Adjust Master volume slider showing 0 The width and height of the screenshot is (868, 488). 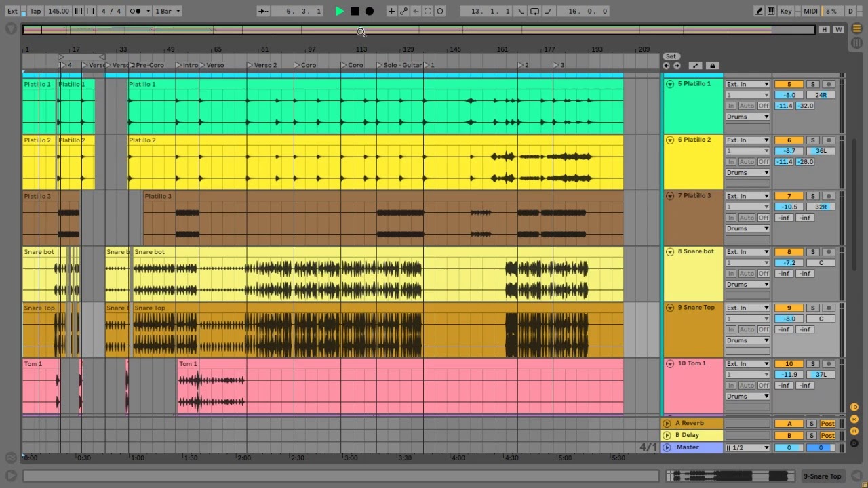pos(789,447)
